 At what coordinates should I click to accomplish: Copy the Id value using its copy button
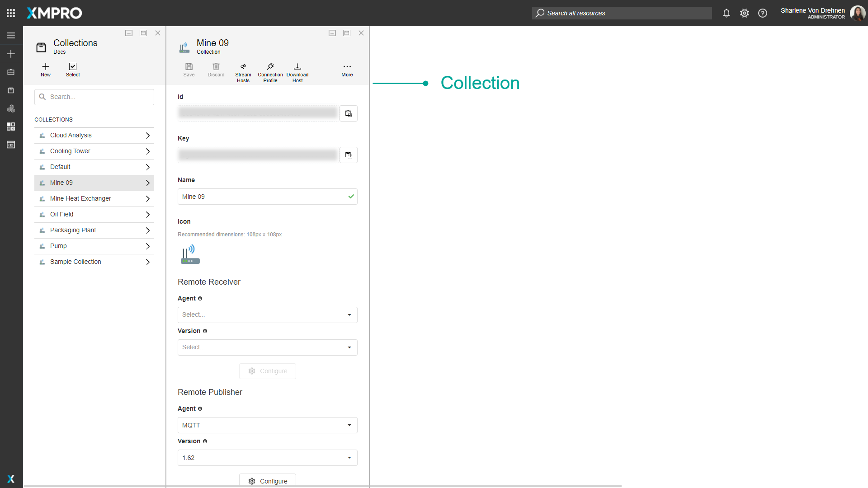click(x=348, y=113)
